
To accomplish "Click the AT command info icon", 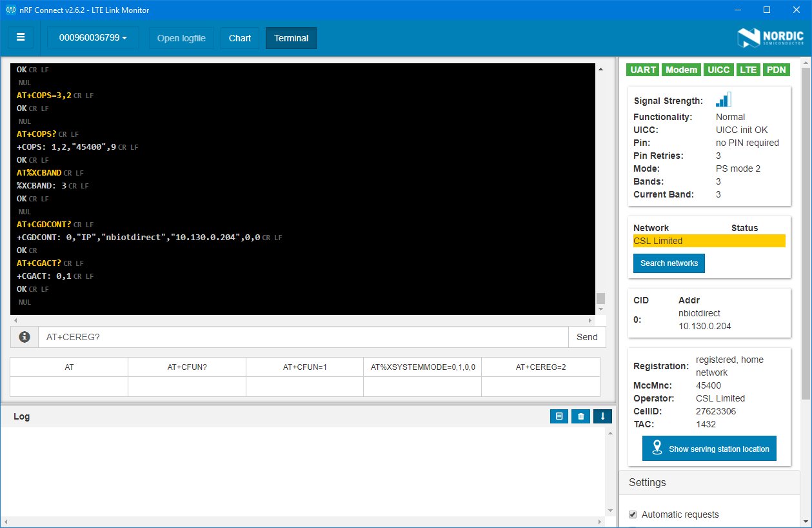I will [25, 337].
